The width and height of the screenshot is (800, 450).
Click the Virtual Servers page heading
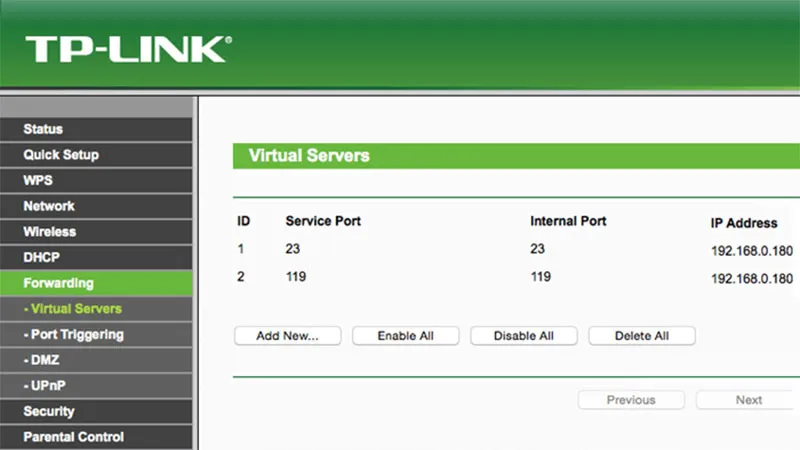pyautogui.click(x=309, y=156)
